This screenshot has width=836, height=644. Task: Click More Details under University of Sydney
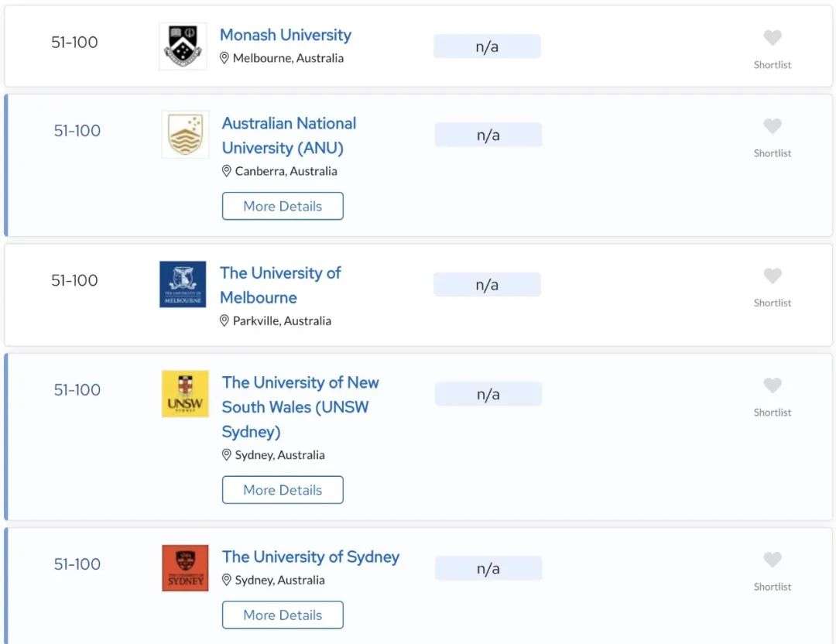pos(283,615)
